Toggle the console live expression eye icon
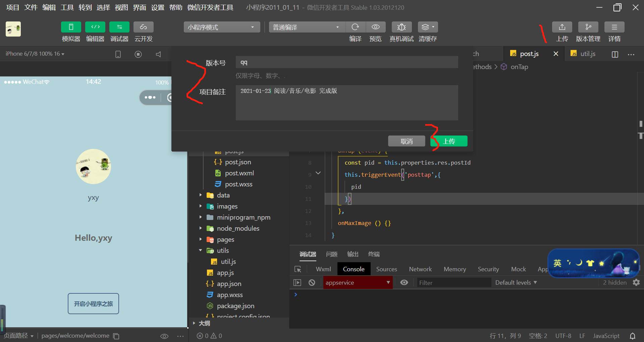 pyautogui.click(x=404, y=283)
